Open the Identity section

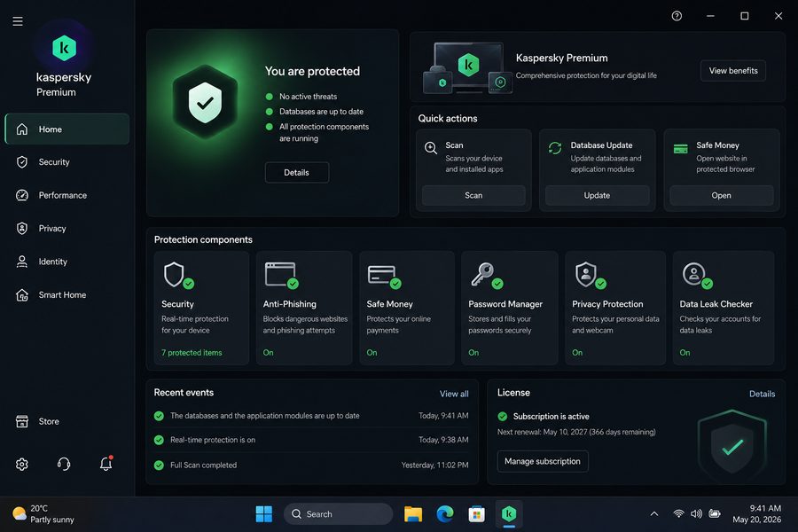click(x=67, y=262)
